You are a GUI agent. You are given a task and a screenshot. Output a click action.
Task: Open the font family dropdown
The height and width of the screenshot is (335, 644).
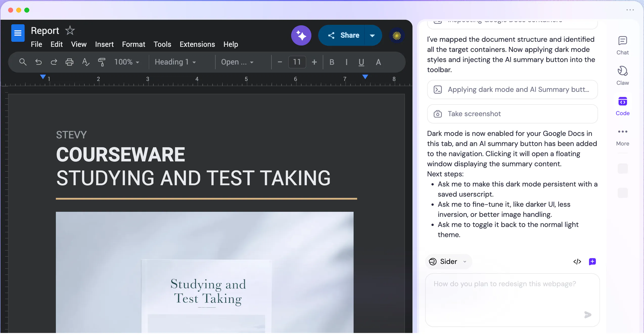(237, 62)
